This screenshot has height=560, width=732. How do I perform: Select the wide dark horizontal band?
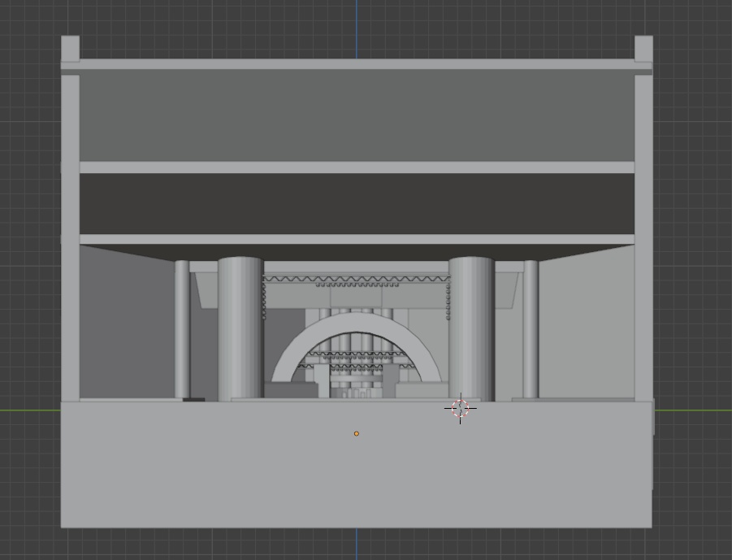pyautogui.click(x=357, y=204)
